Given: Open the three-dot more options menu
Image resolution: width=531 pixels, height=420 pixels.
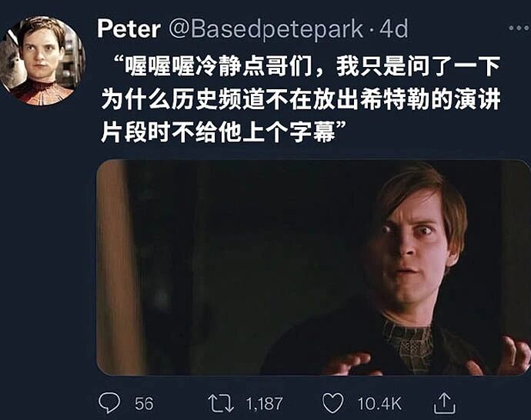Looking at the screenshot, I should [519, 28].
